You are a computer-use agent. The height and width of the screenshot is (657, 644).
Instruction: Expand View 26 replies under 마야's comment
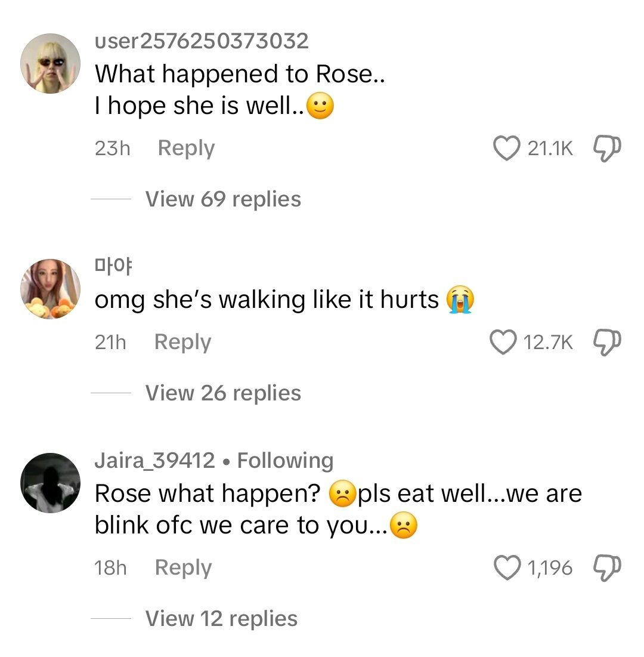[223, 393]
